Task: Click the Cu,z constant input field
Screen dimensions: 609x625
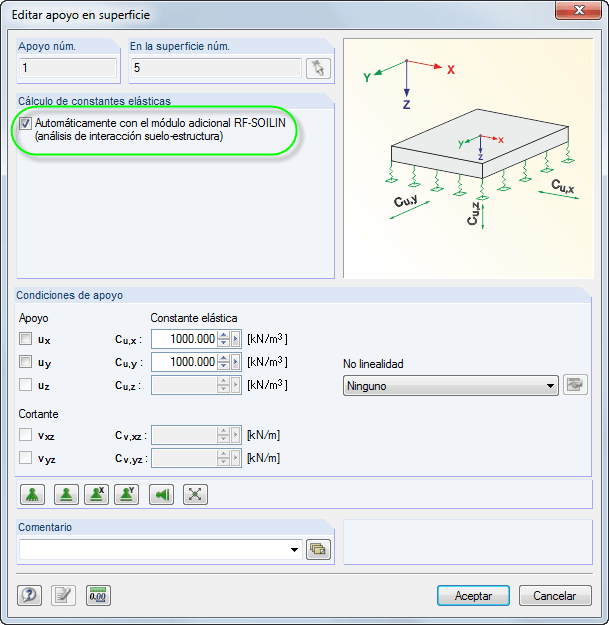Action: (x=185, y=385)
